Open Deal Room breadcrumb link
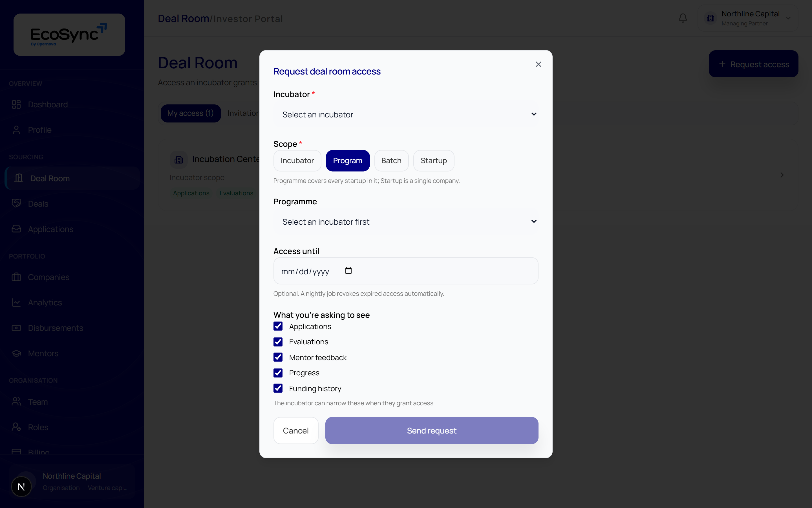 click(183, 18)
